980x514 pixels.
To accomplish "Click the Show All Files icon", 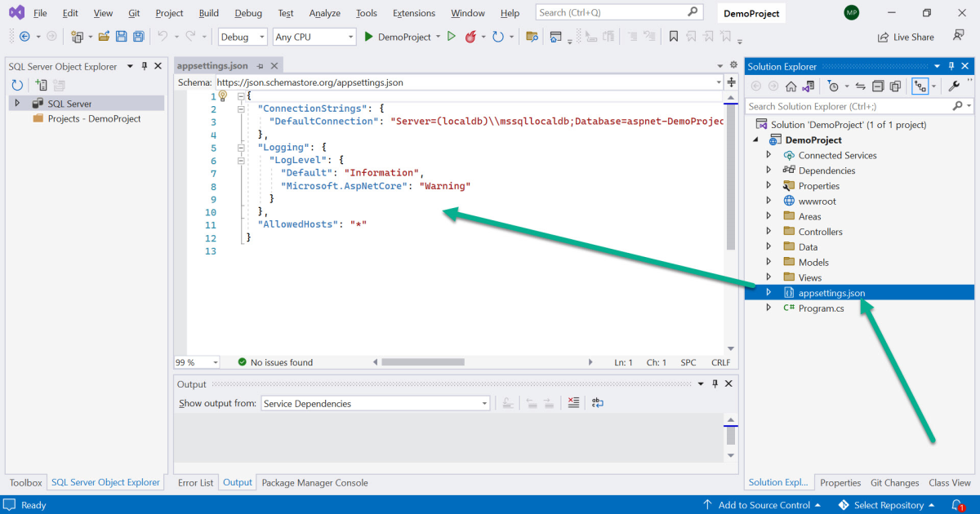I will [x=895, y=86].
